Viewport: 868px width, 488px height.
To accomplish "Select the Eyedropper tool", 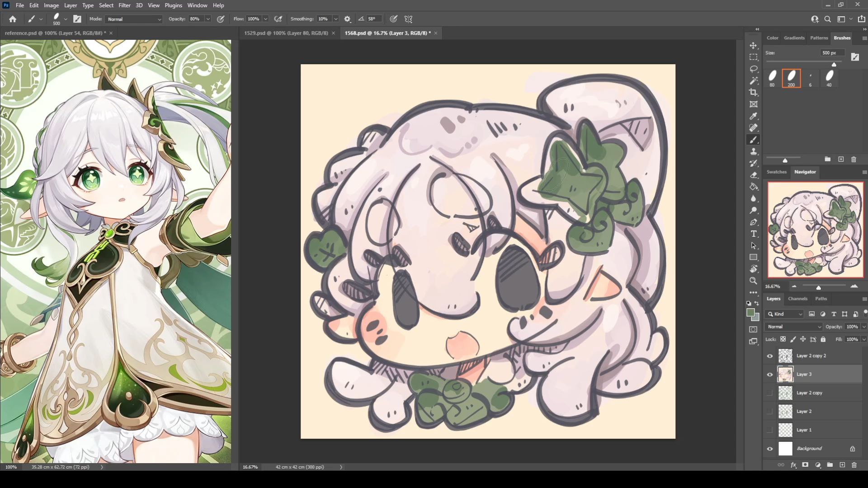I will tap(754, 116).
